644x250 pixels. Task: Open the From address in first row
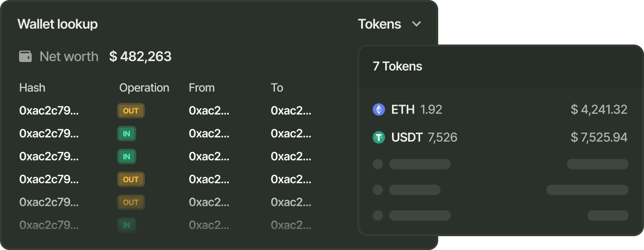209,111
